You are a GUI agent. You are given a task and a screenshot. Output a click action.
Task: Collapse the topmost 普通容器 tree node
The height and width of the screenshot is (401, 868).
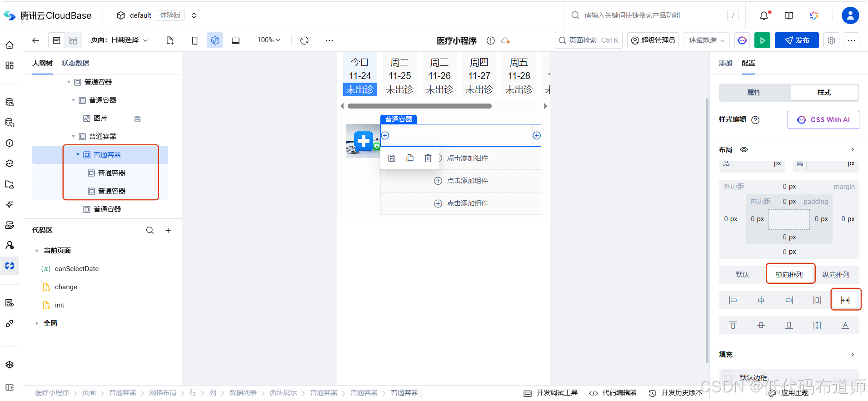pos(69,82)
